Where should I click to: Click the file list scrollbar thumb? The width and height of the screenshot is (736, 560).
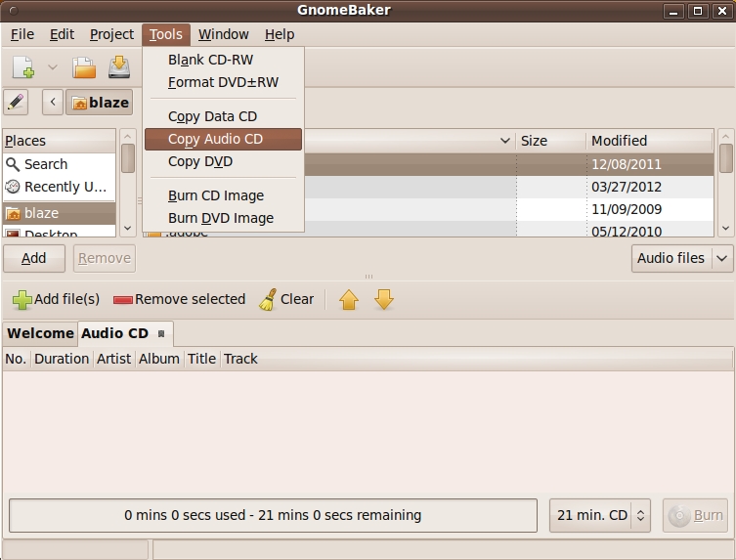pos(725,158)
